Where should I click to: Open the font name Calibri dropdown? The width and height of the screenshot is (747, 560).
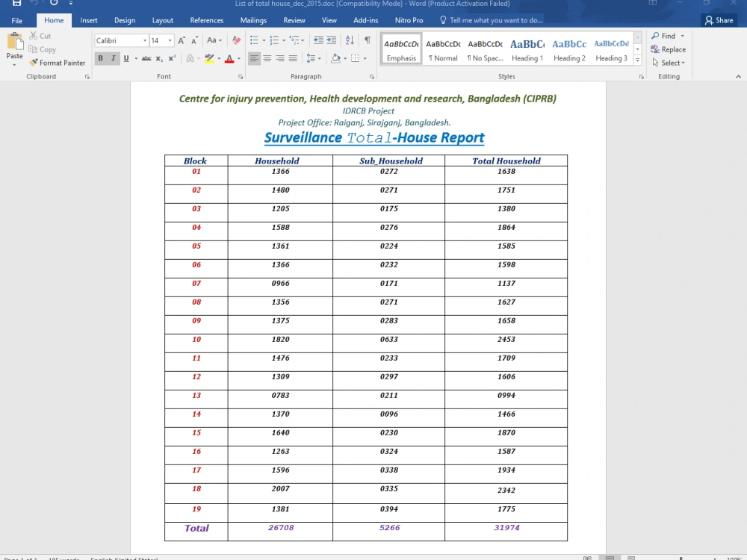pos(145,41)
